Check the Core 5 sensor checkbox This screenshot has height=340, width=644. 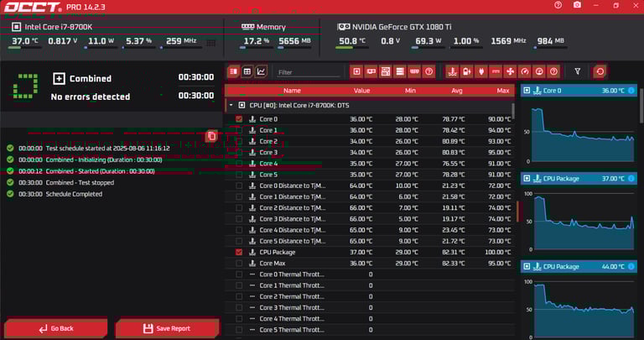pos(239,175)
